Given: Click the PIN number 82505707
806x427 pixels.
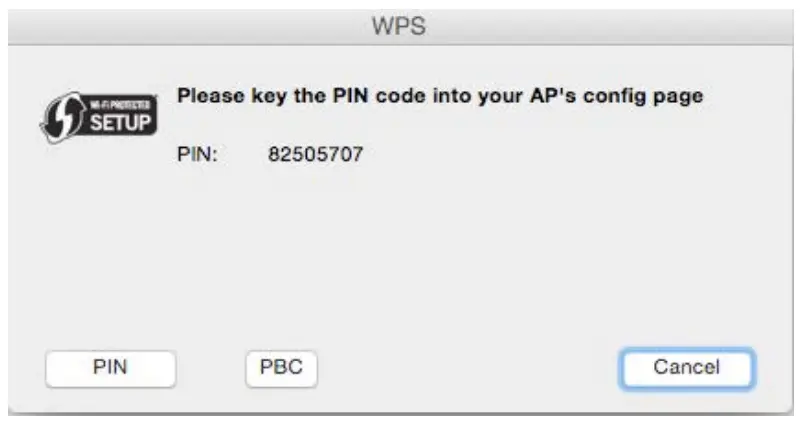Looking at the screenshot, I should coord(316,155).
